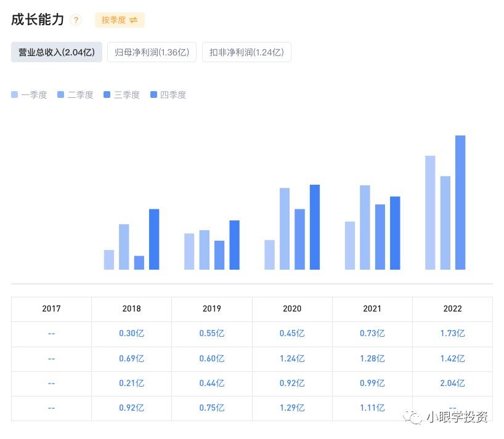The image size is (504, 439).
Task: Select the 营业总收入(2.04亿) tab
Action: (x=56, y=52)
